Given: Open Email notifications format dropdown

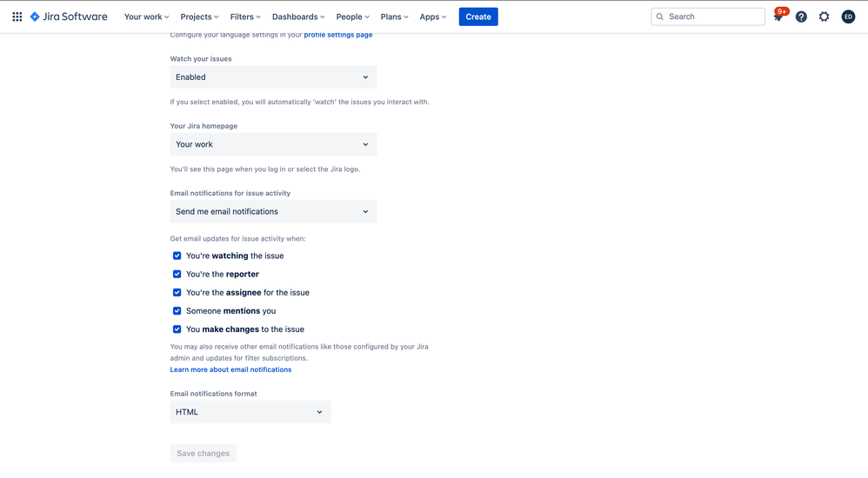Looking at the screenshot, I should 250,412.
